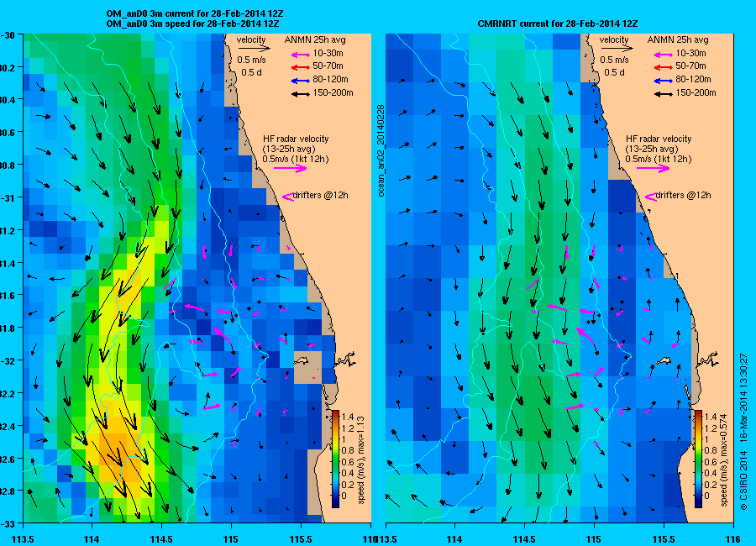Image resolution: width=756 pixels, height=546 pixels.
Task: Select the black 150-200m arrow in the OM_anD0 legend
Action: pyautogui.click(x=301, y=94)
